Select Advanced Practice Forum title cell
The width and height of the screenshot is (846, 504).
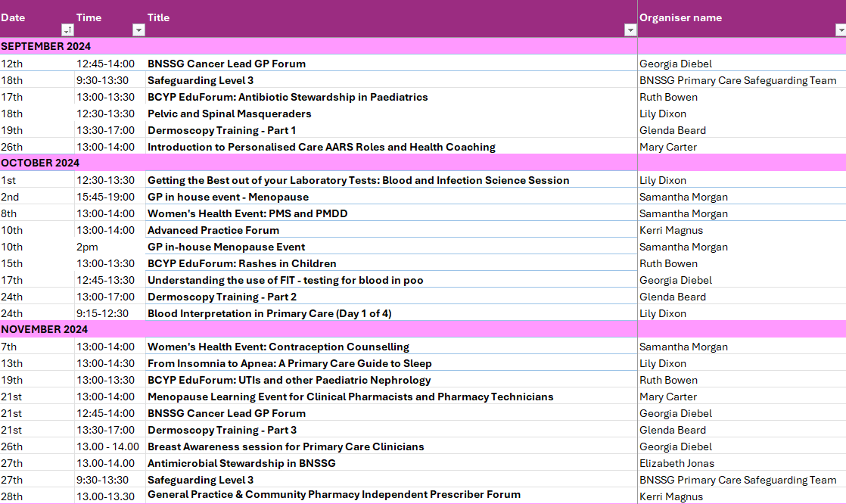pyautogui.click(x=213, y=230)
